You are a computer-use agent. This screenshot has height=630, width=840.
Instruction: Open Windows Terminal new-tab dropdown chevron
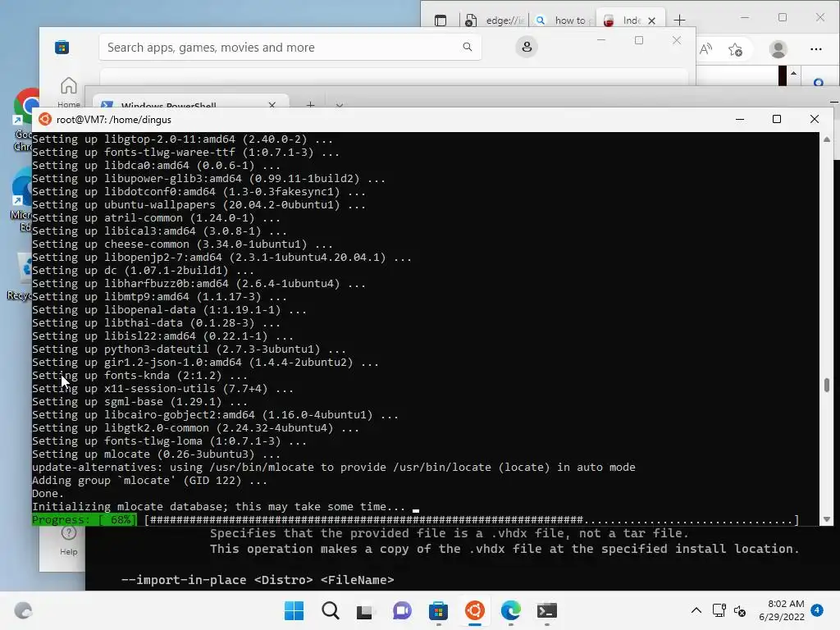pos(339,105)
